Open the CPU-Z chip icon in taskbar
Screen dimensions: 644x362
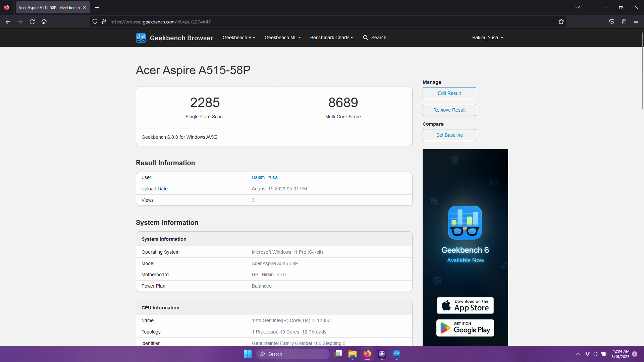coord(382,354)
